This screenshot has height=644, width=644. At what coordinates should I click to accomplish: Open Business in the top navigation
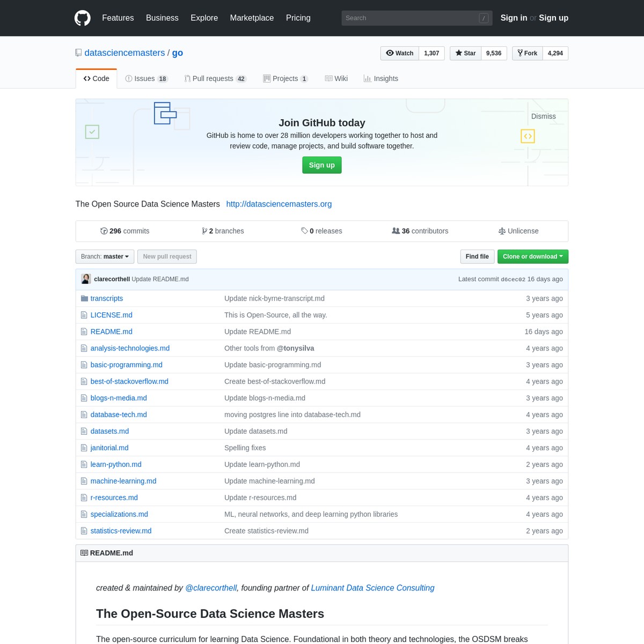pyautogui.click(x=162, y=18)
